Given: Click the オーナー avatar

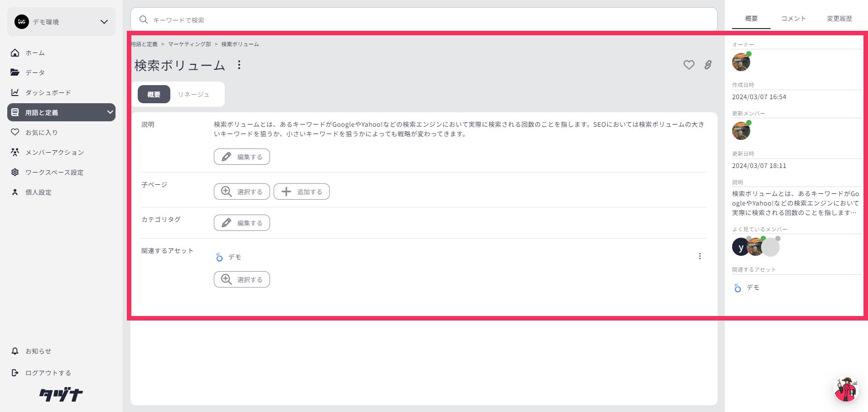Looking at the screenshot, I should point(741,62).
